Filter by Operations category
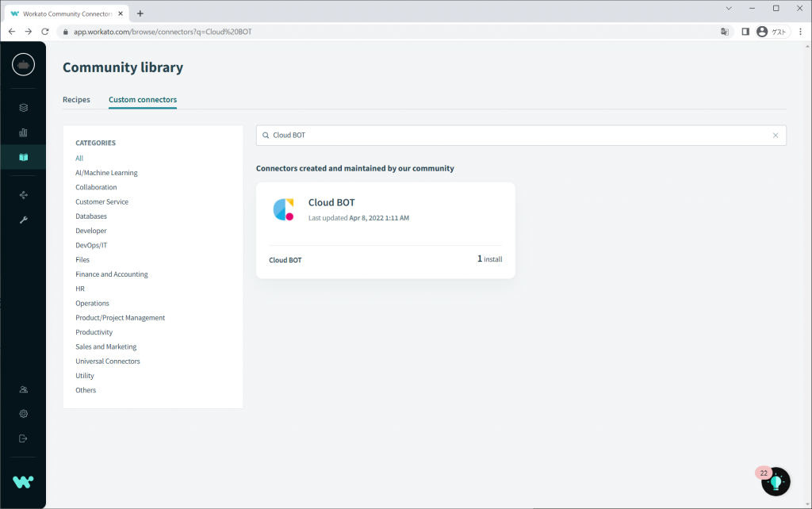The height and width of the screenshot is (509, 812). [x=92, y=303]
